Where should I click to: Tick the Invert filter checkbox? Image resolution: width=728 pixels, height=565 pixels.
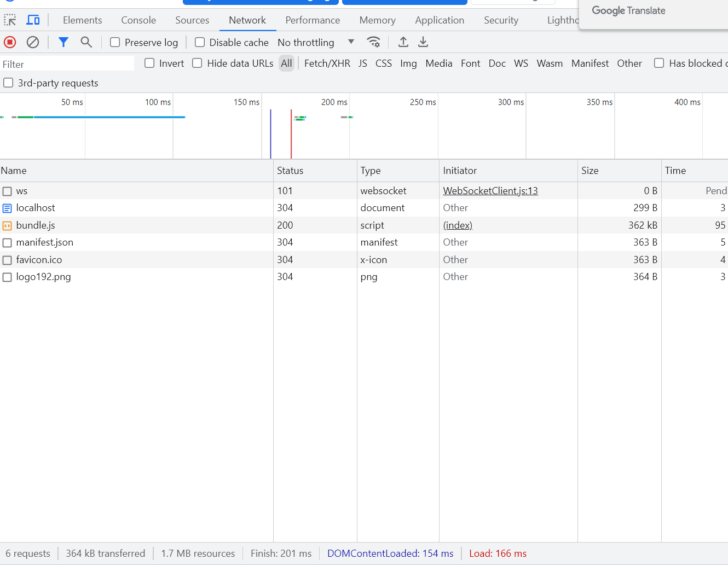pos(149,63)
